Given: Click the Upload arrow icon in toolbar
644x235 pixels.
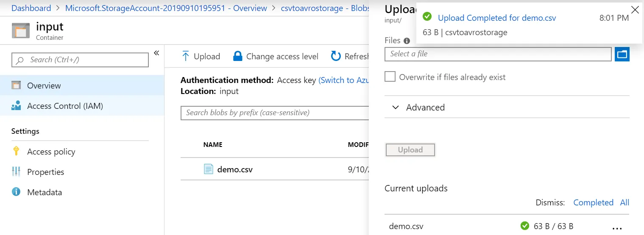Looking at the screenshot, I should [x=185, y=56].
